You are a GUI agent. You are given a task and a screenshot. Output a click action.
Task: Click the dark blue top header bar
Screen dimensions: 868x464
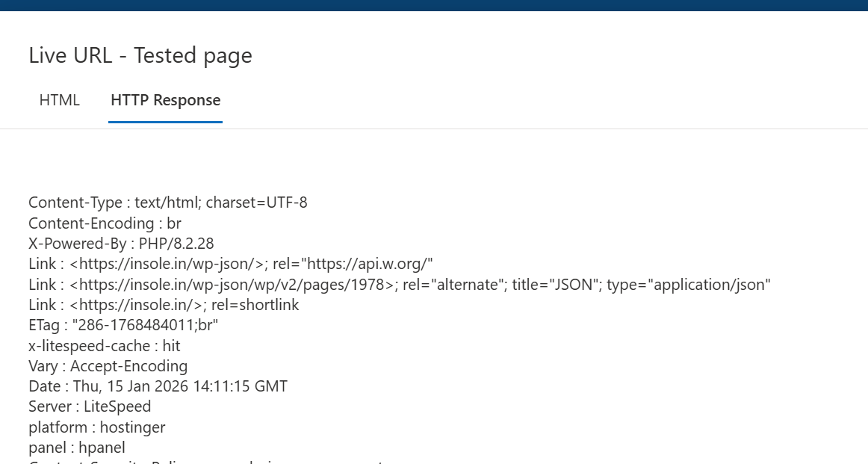(434, 5)
